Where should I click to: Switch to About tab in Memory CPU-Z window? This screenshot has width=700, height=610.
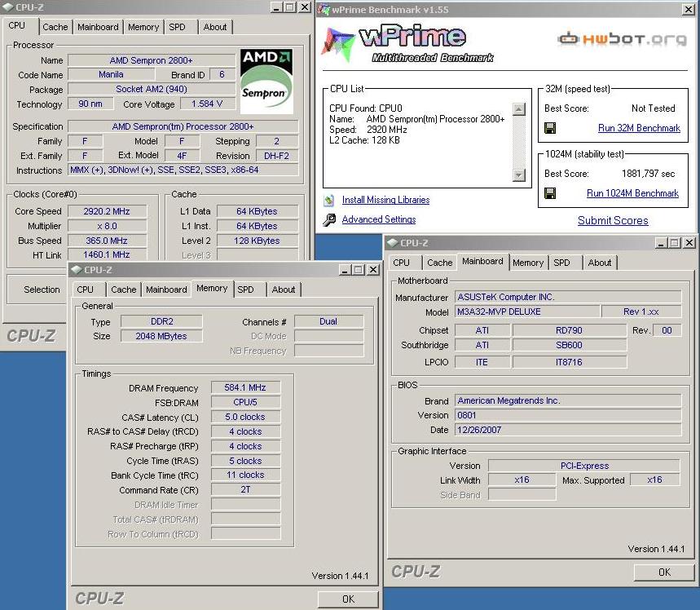(284, 290)
